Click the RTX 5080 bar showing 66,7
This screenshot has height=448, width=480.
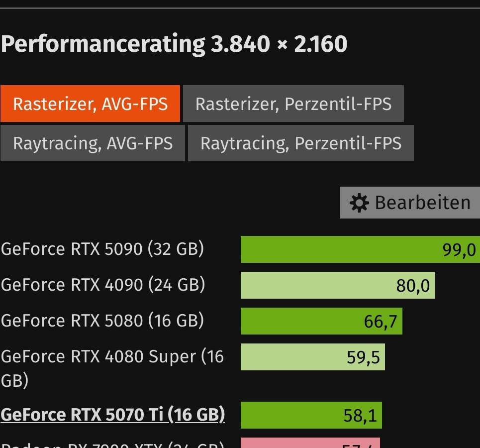pos(321,321)
